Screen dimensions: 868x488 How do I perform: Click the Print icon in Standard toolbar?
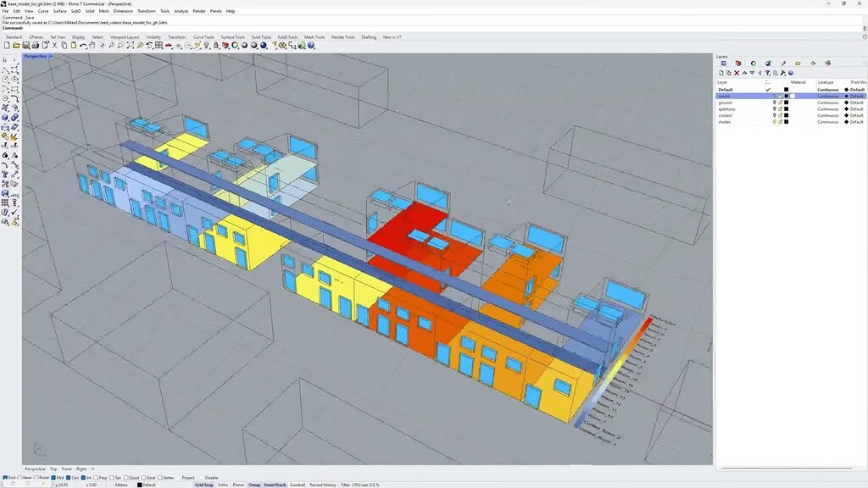point(36,45)
